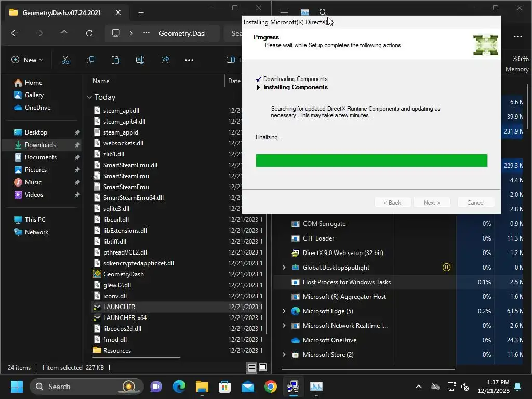Select the steam_api.dll file

(121, 111)
